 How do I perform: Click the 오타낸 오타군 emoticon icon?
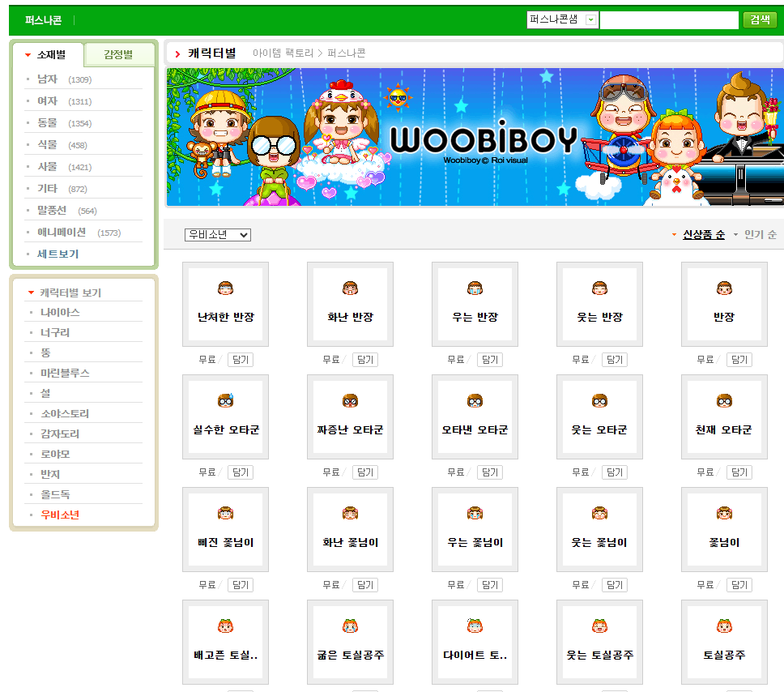pyautogui.click(x=475, y=401)
